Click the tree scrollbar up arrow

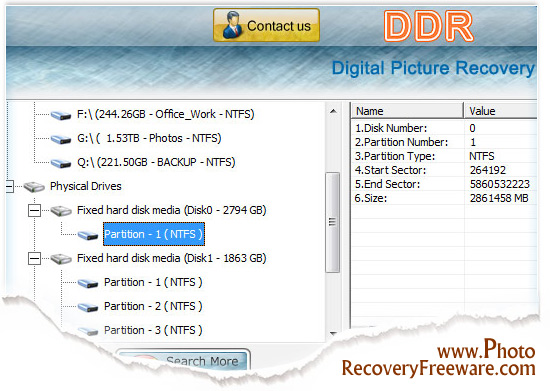[333, 112]
